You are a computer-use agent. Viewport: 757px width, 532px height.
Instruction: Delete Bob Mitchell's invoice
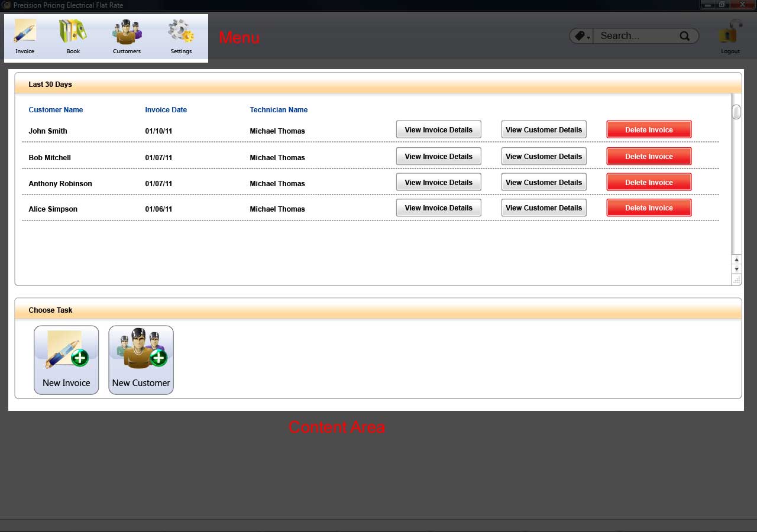[x=649, y=156]
